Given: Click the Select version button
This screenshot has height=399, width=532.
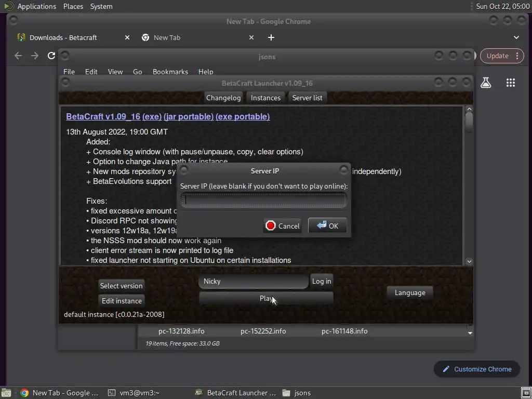Looking at the screenshot, I should tap(121, 286).
